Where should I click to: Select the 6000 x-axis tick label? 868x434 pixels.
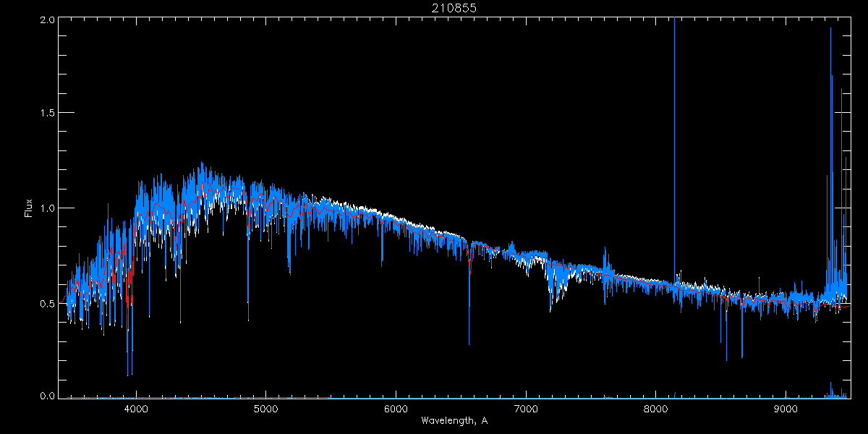click(x=396, y=409)
